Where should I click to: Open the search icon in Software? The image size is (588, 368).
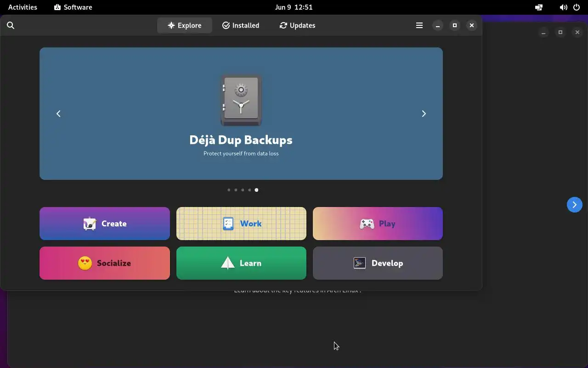point(11,25)
